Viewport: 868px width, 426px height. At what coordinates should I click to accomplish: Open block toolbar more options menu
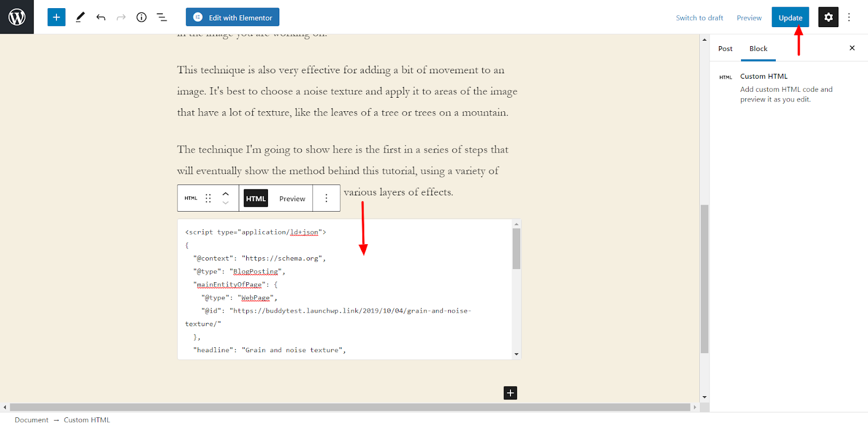coord(326,199)
